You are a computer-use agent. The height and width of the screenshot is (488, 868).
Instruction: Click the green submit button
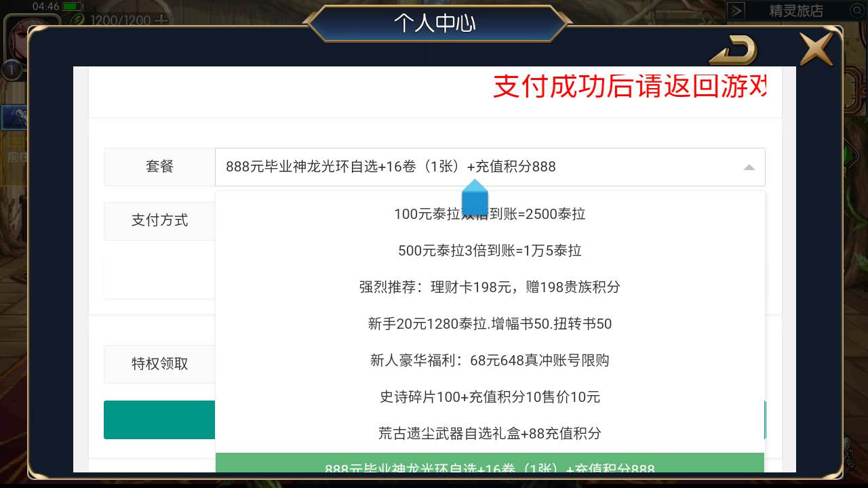(159, 420)
